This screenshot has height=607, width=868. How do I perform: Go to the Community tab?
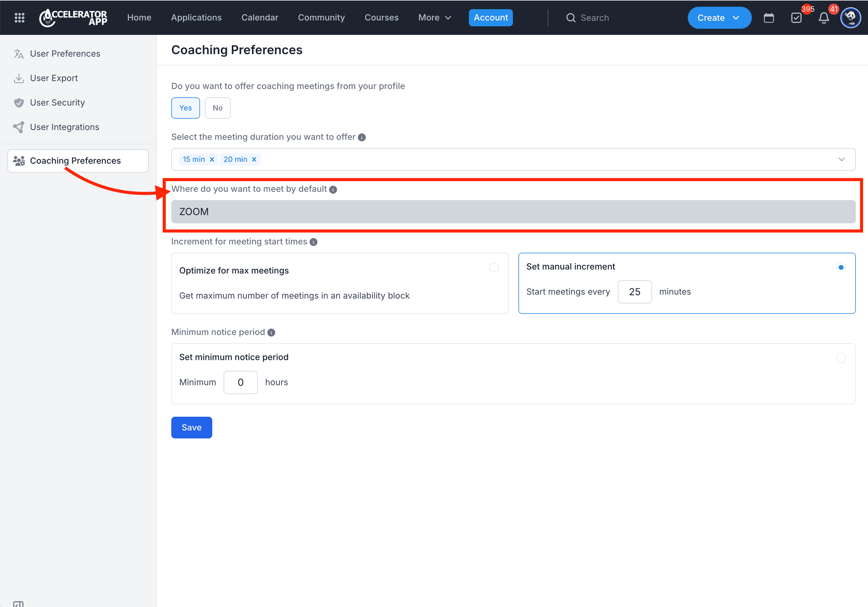point(321,18)
